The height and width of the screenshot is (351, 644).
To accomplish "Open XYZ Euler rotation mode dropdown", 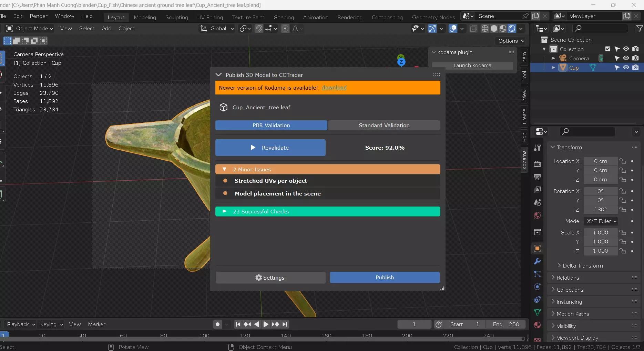I will (x=601, y=221).
